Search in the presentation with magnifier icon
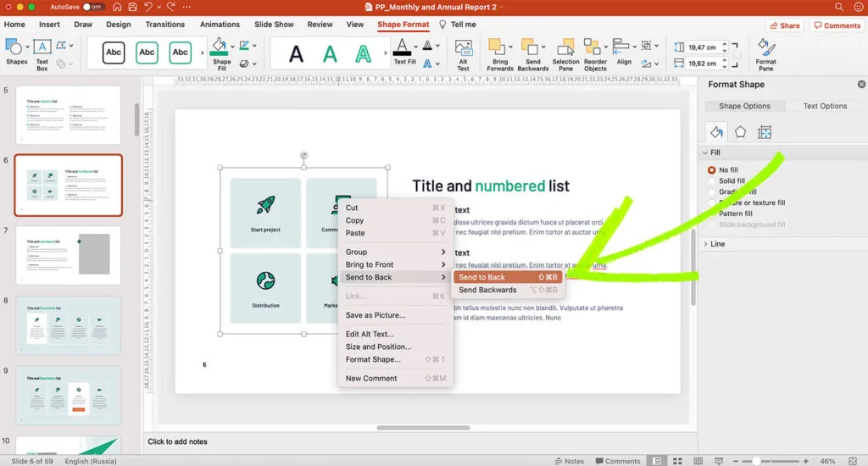The image size is (868, 466). (x=839, y=7)
